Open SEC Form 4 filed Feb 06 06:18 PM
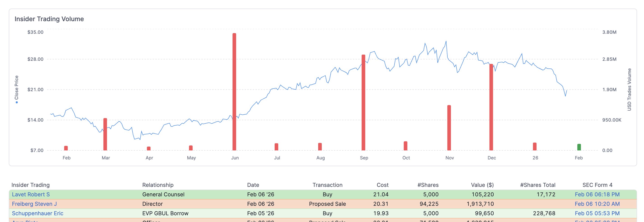This screenshot has width=644, height=222. pyautogui.click(x=597, y=194)
